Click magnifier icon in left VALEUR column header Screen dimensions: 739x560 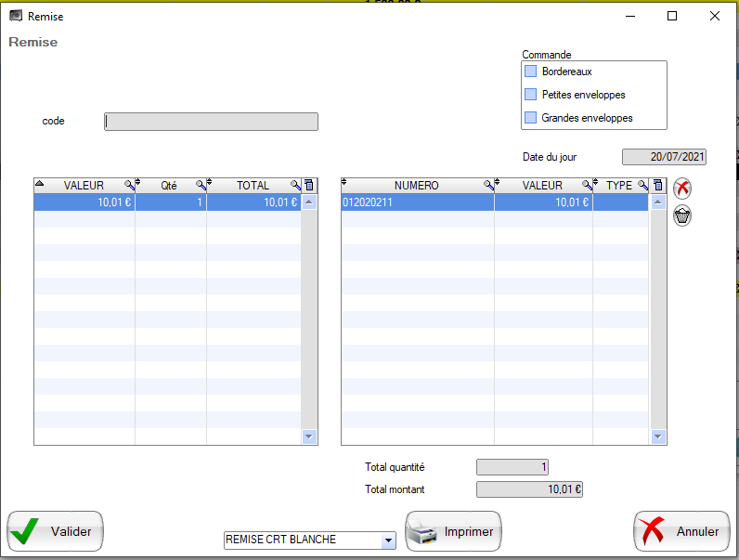point(130,186)
